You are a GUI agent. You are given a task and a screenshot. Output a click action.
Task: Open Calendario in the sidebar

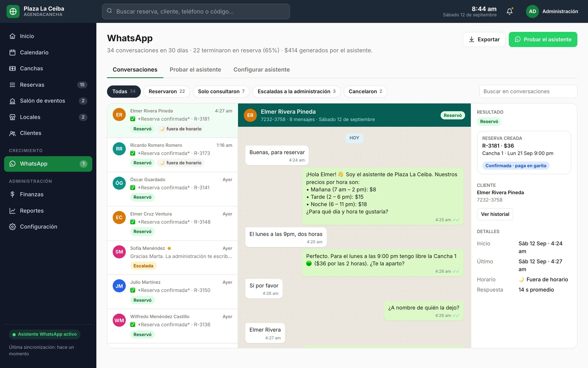[48, 52]
